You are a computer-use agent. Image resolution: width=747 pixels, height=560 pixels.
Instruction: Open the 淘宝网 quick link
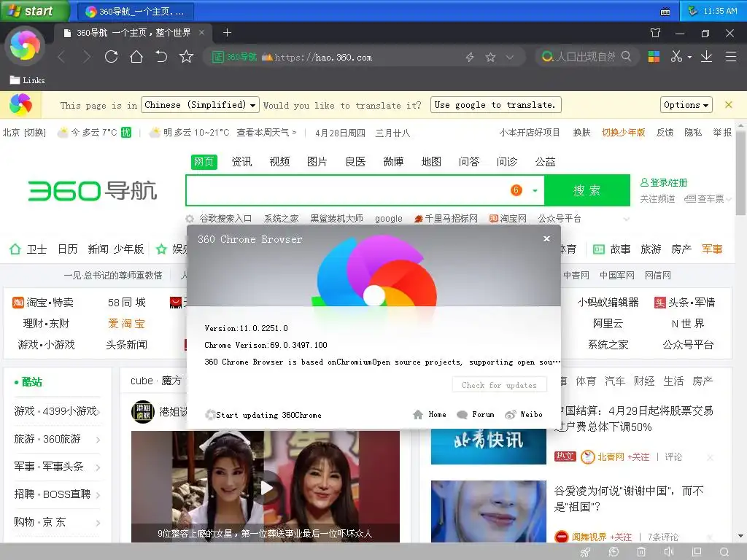point(508,219)
